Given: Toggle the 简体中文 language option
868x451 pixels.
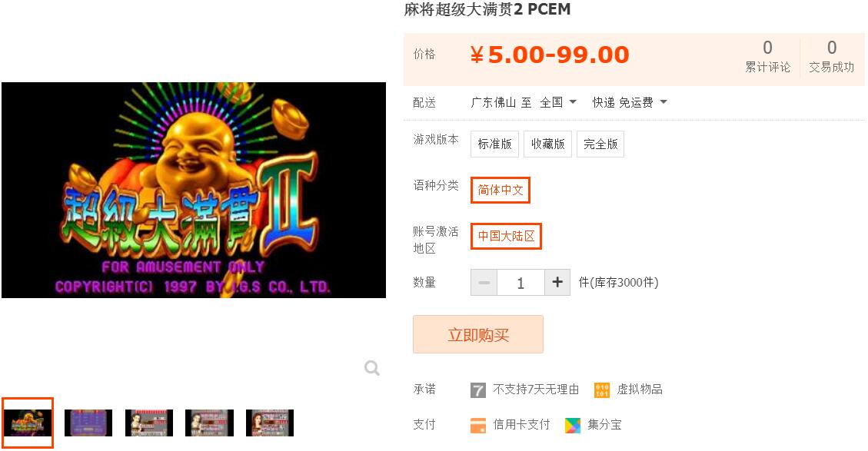Looking at the screenshot, I should (x=501, y=190).
